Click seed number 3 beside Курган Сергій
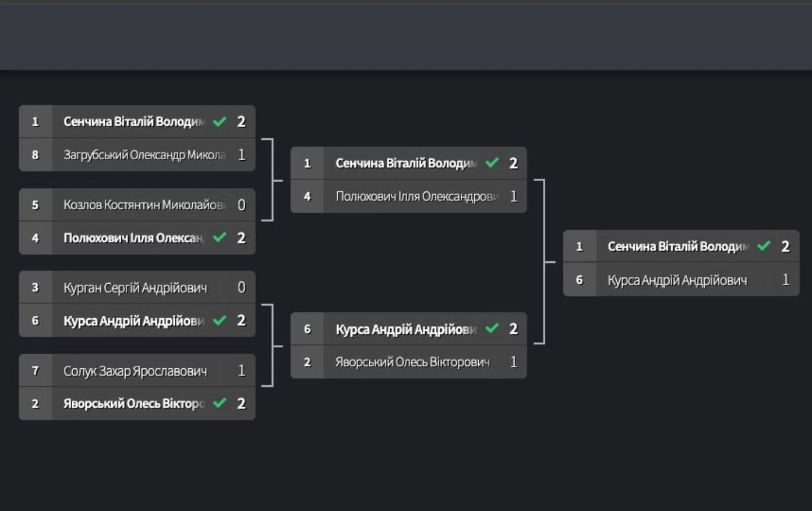Viewport: 812px width, 511px height. coord(36,288)
